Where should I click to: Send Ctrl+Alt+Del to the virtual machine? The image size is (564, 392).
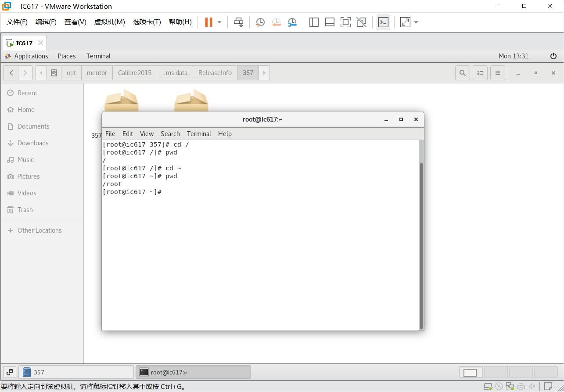[x=238, y=22]
